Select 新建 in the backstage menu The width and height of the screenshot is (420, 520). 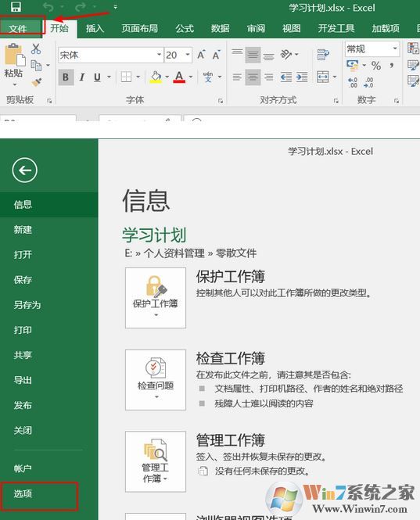point(48,229)
